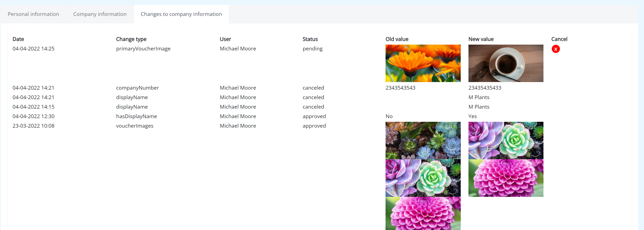The width and height of the screenshot is (644, 230).
Task: Switch to the Company information tab
Action: click(100, 14)
